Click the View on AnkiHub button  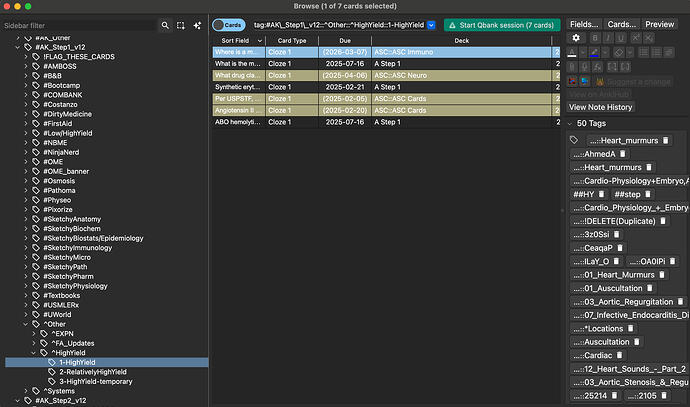[599, 94]
